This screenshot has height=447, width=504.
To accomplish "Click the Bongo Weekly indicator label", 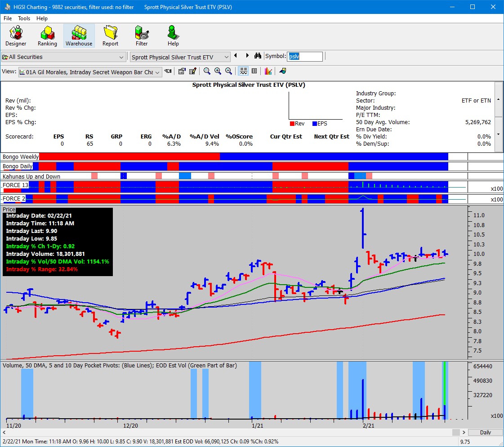I will click(21, 156).
